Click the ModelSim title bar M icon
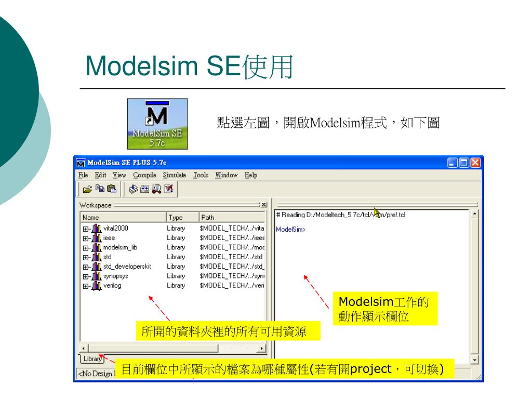The width and height of the screenshot is (532, 399). pos(81,163)
